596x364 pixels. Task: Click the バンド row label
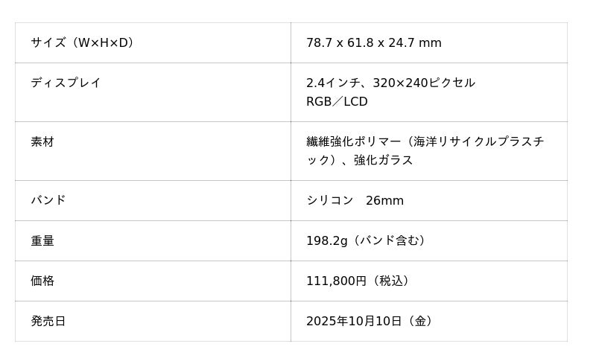coord(48,200)
